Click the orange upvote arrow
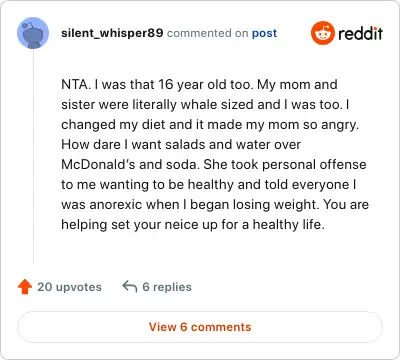This screenshot has width=400, height=360. 25,287
